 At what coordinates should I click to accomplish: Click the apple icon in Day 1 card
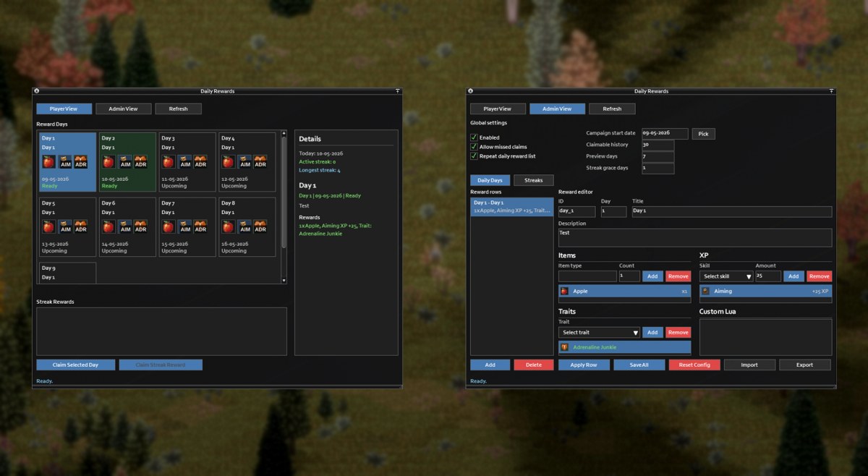click(48, 162)
